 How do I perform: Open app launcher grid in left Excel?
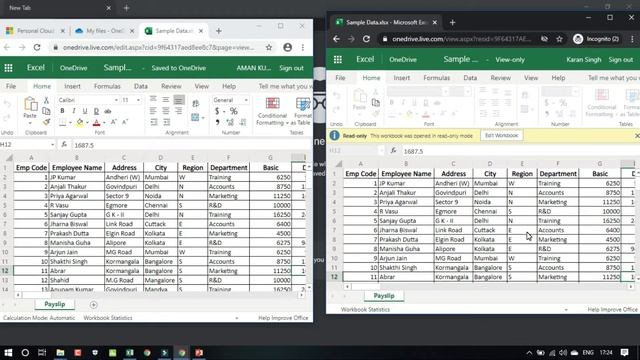pos(8,68)
